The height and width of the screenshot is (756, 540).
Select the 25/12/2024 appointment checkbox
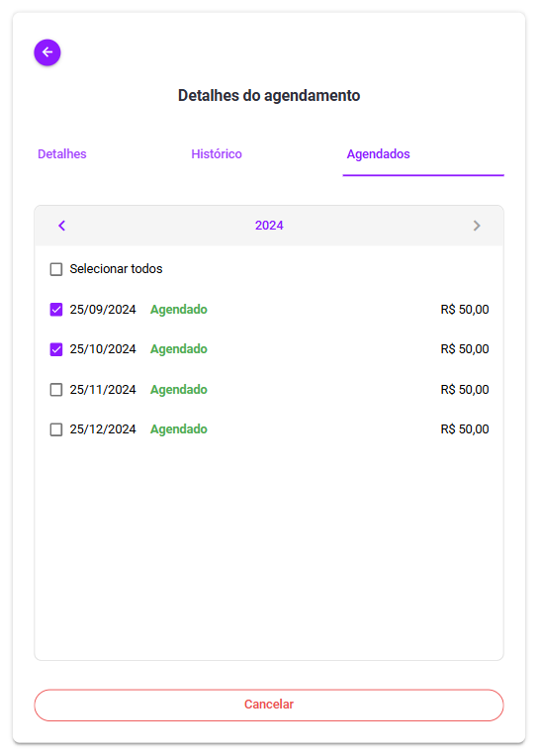click(56, 429)
